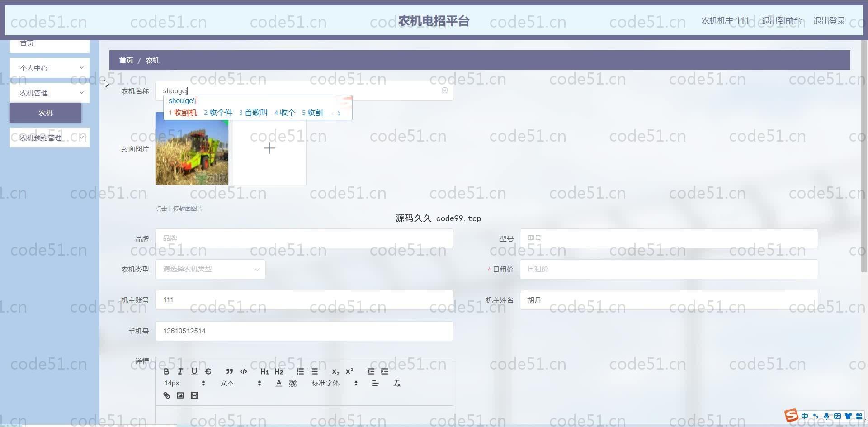Click the 农机名称 text field

(304, 91)
